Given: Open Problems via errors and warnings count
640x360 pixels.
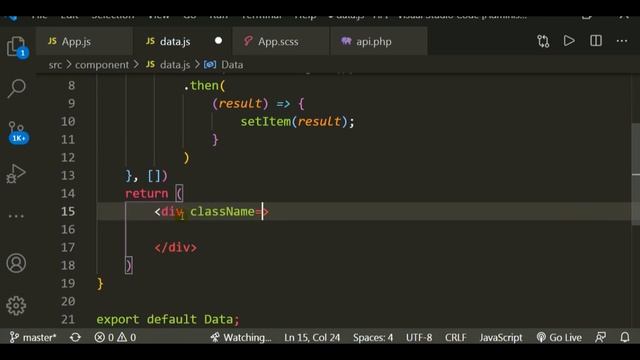Looking at the screenshot, I should 116,338.
